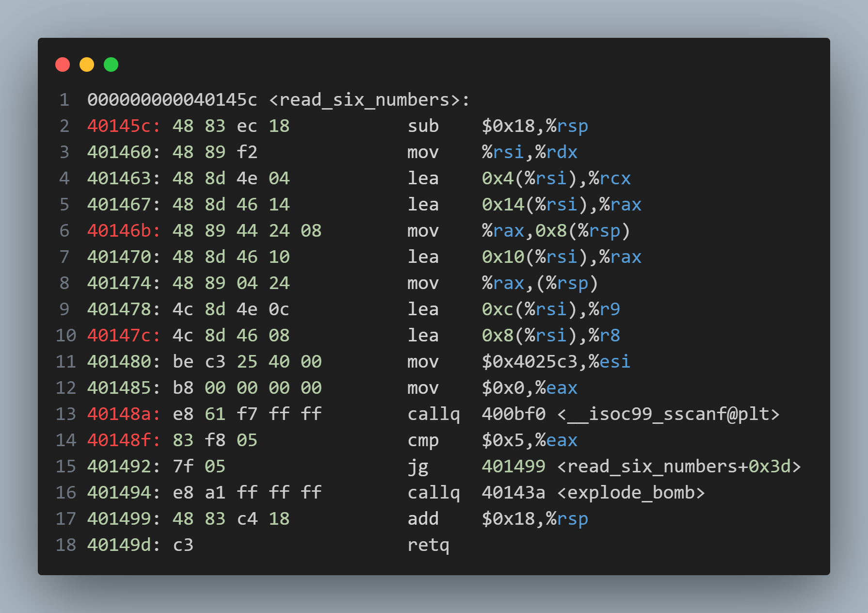The width and height of the screenshot is (868, 613).
Task: Select the cmp mnemonic
Action: [x=423, y=440]
